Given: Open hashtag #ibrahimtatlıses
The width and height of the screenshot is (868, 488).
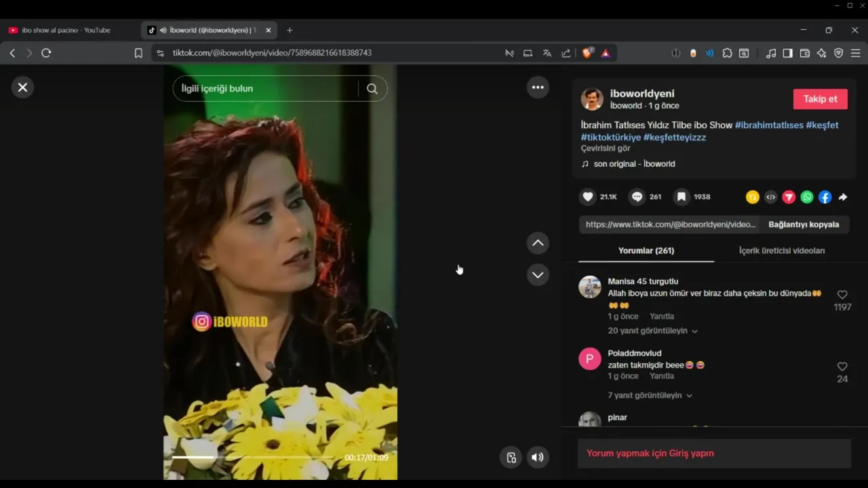Looking at the screenshot, I should tap(769, 125).
